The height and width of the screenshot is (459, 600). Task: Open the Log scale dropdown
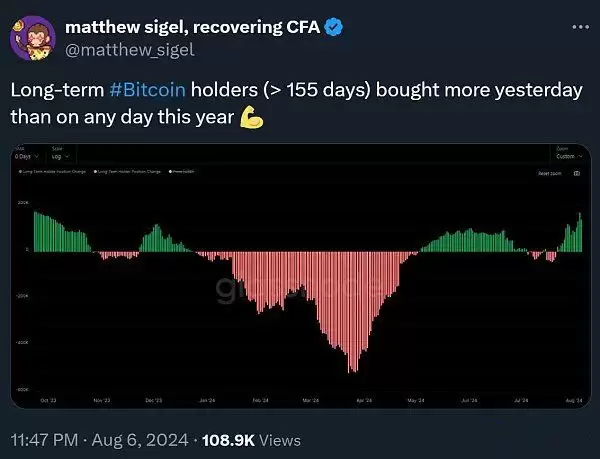(58, 157)
